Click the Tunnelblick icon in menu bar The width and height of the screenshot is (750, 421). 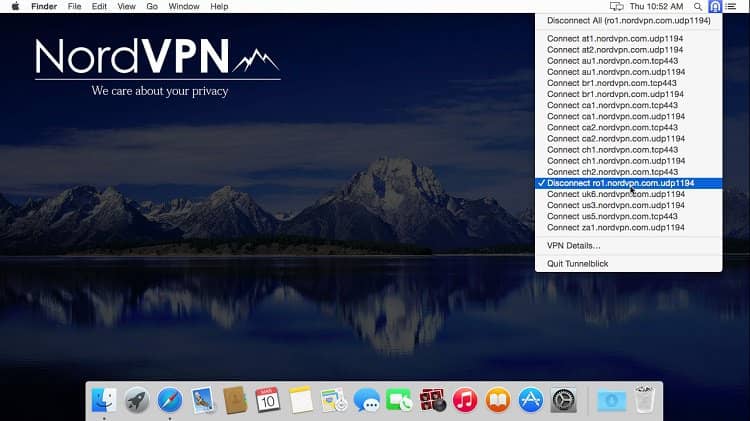715,6
